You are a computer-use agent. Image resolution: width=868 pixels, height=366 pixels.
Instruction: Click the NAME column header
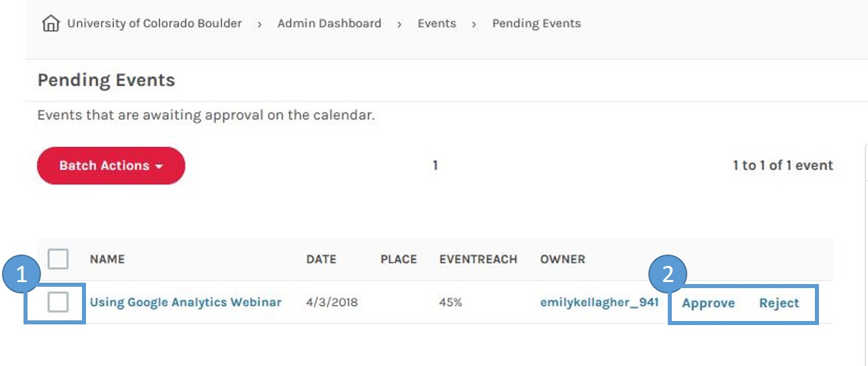(107, 259)
